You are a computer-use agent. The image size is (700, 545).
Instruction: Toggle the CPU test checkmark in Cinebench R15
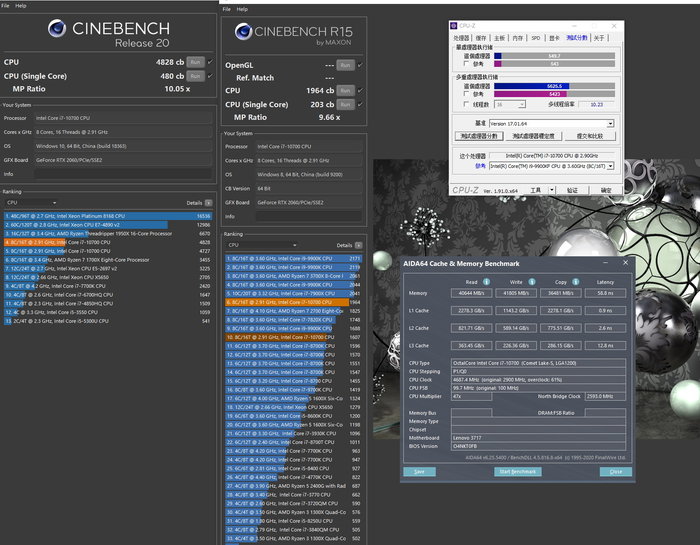tap(360, 91)
